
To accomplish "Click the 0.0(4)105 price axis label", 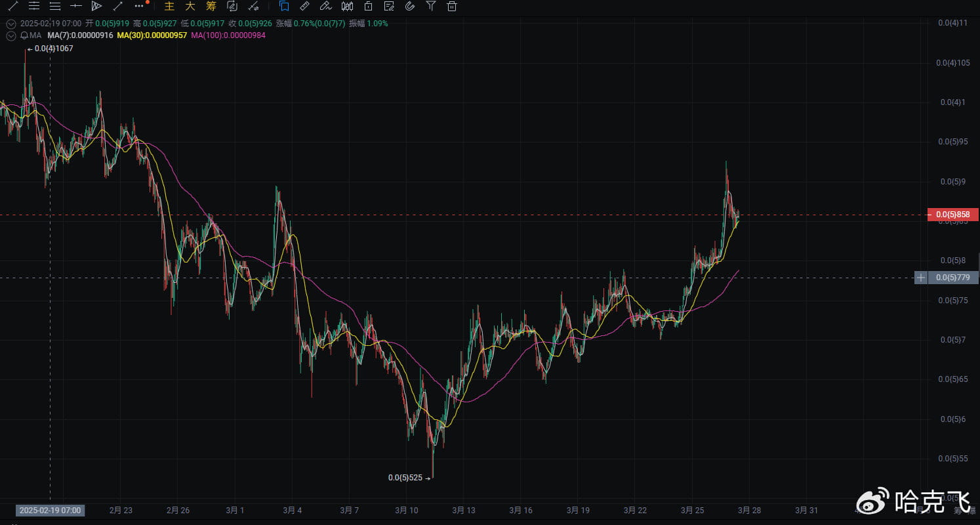I will coord(953,63).
